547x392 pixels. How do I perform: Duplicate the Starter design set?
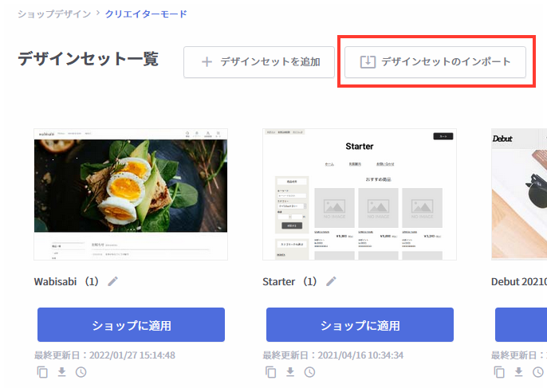pyautogui.click(x=271, y=372)
